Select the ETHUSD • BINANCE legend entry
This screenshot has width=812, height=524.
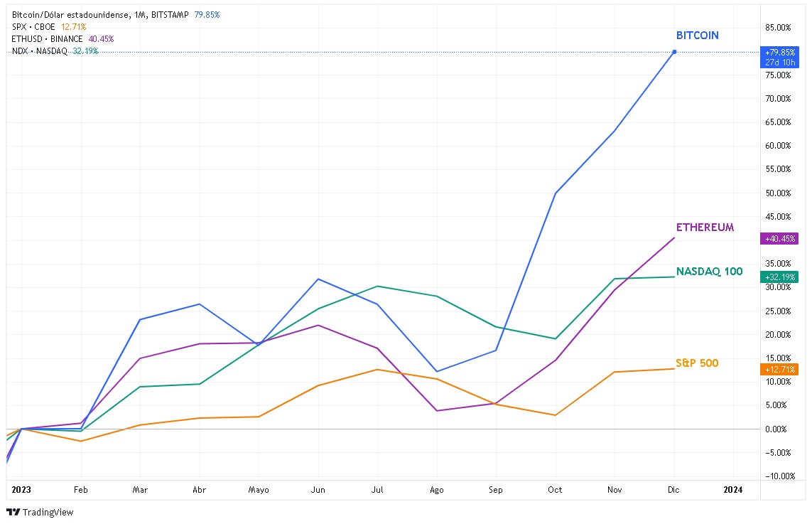48,38
